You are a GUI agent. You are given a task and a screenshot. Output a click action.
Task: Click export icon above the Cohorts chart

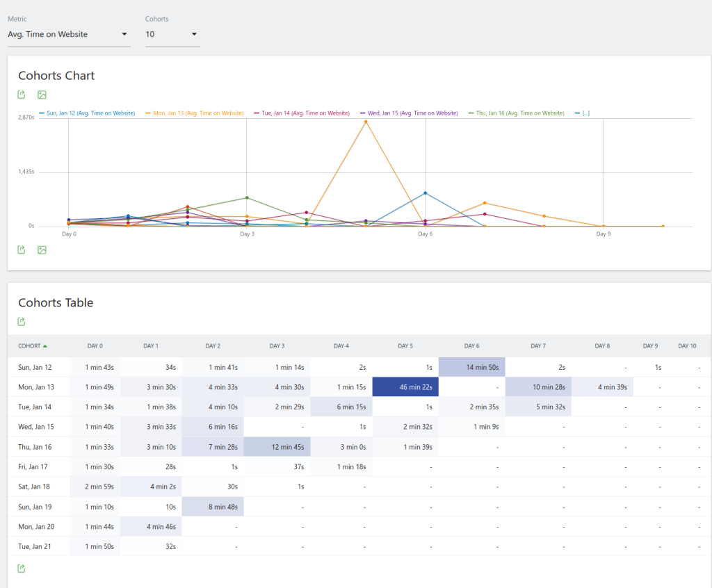[x=22, y=95]
